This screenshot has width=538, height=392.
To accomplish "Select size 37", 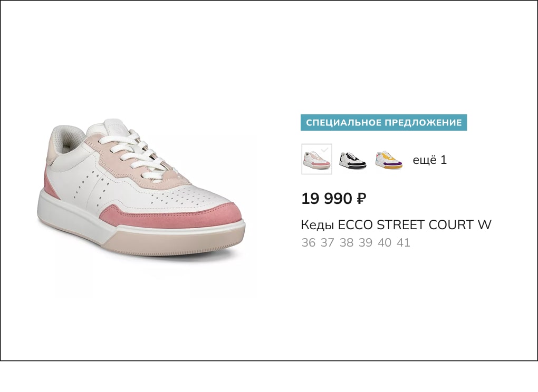I will click(328, 242).
